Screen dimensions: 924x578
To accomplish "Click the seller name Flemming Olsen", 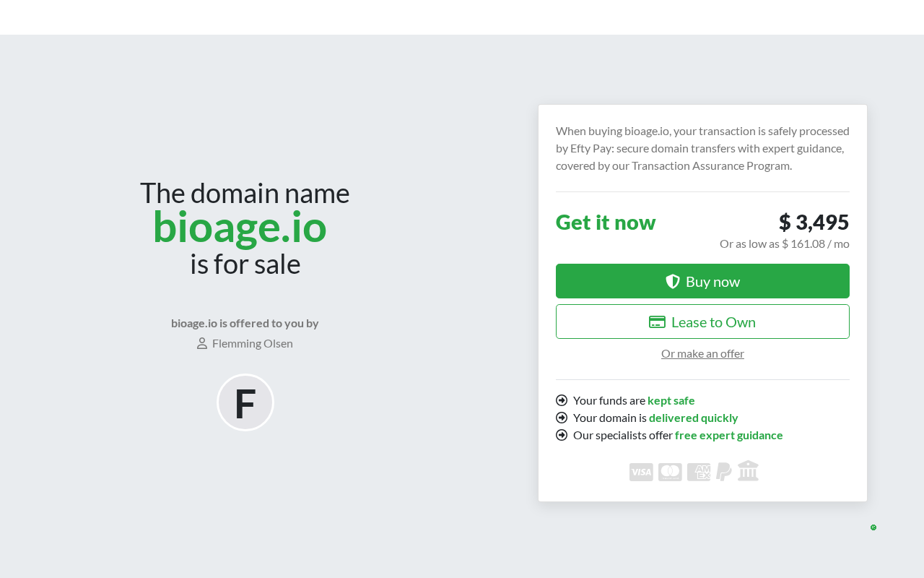I will 253,343.
